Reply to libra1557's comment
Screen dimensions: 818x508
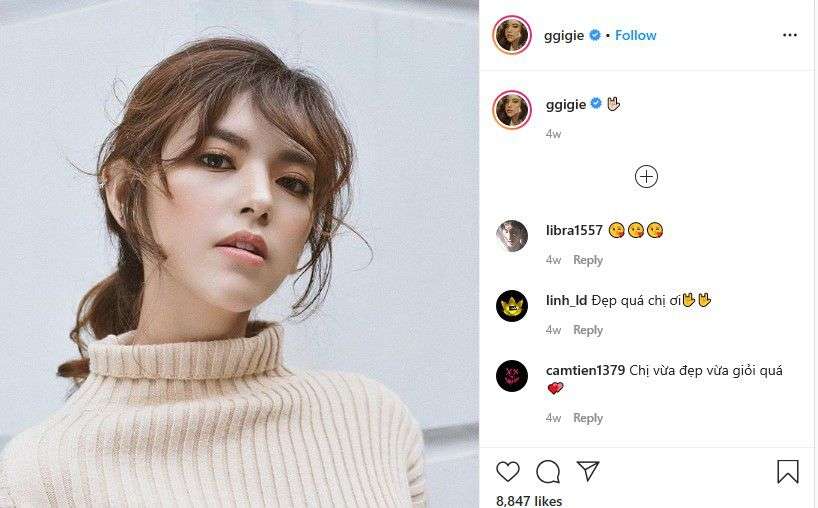pos(588,260)
